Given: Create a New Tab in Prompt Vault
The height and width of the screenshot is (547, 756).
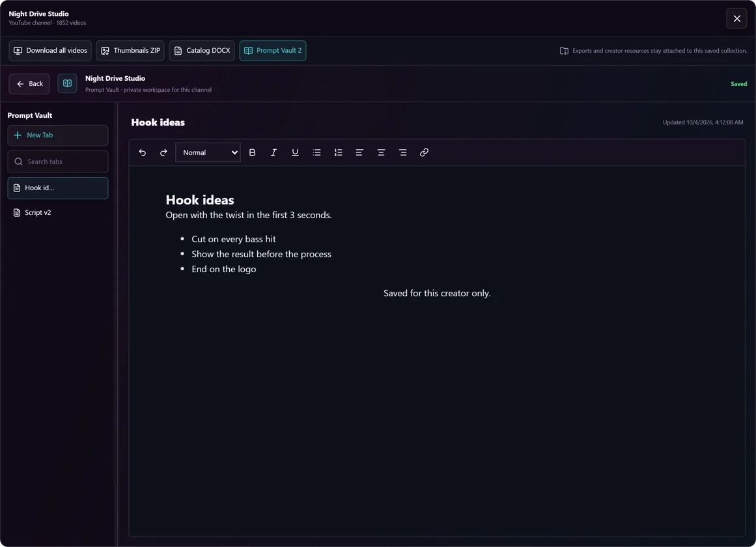Looking at the screenshot, I should pos(58,135).
